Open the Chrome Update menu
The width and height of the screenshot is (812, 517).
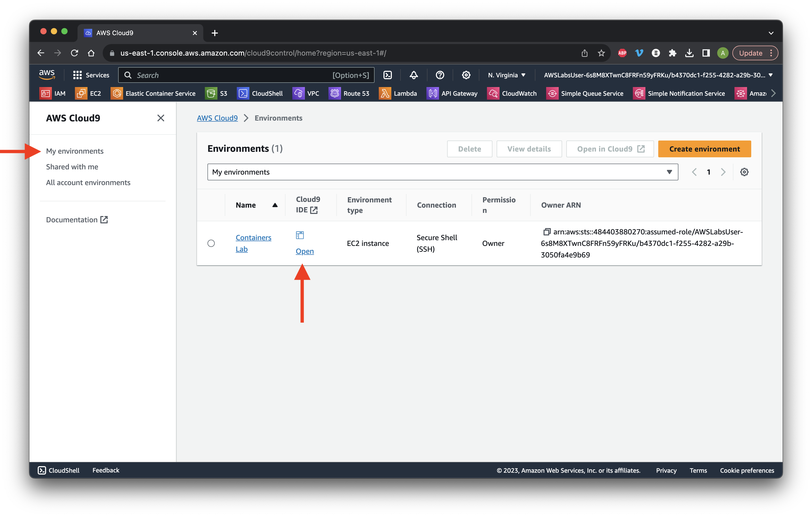[x=755, y=53]
